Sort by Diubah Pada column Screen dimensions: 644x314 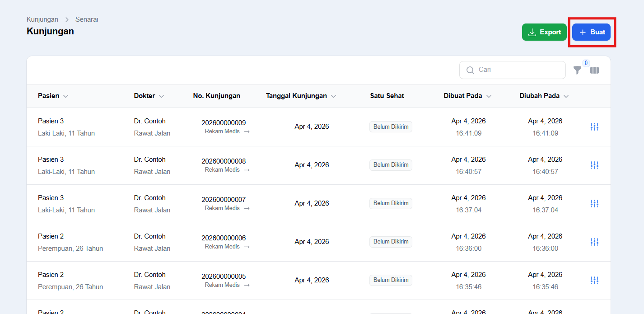(544, 96)
